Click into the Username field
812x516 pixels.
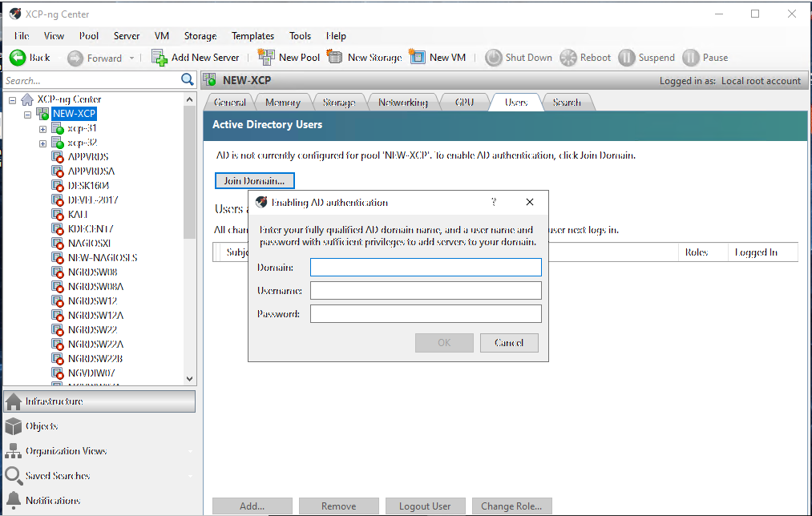pyautogui.click(x=426, y=291)
